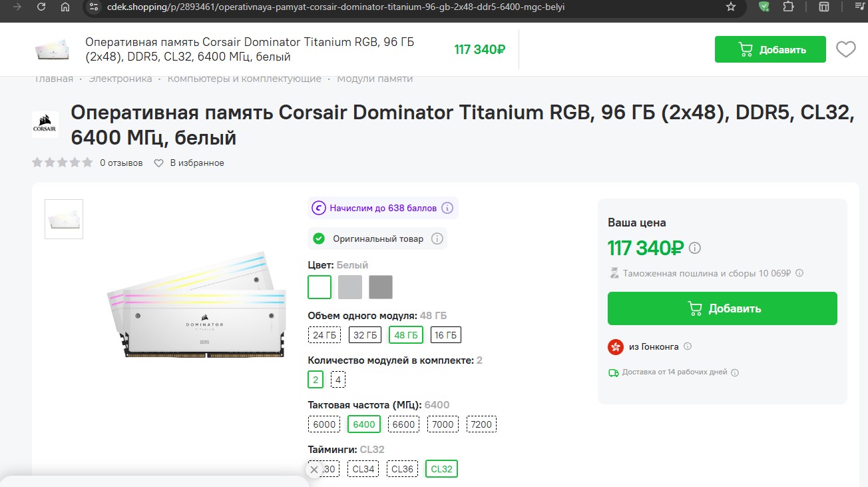Choose the white color swatch

[320, 287]
